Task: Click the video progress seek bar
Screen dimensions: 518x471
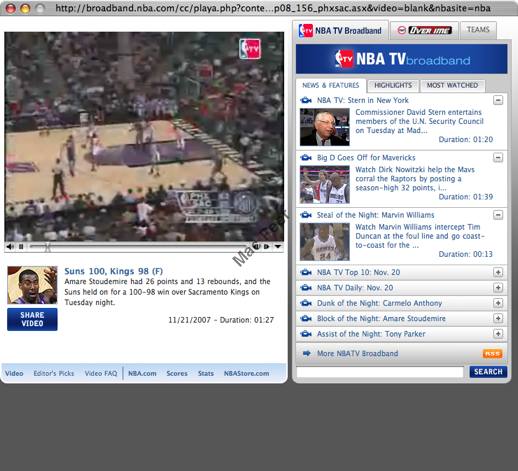Action: coord(139,247)
